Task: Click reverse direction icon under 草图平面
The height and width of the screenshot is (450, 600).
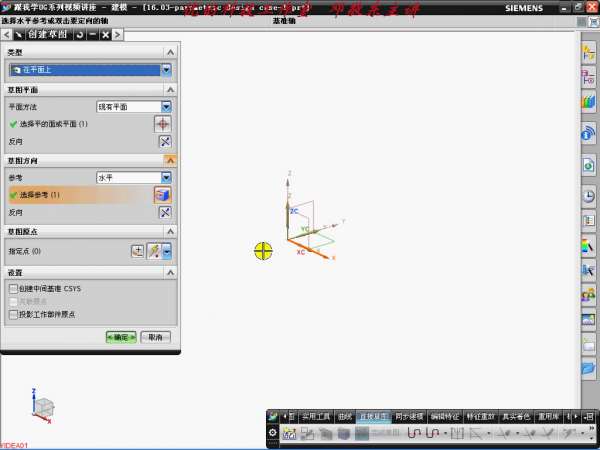Action: tap(165, 142)
